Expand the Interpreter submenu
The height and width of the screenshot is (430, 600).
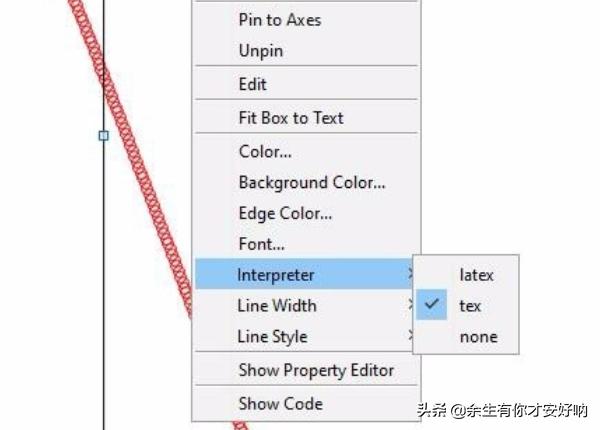click(x=276, y=274)
